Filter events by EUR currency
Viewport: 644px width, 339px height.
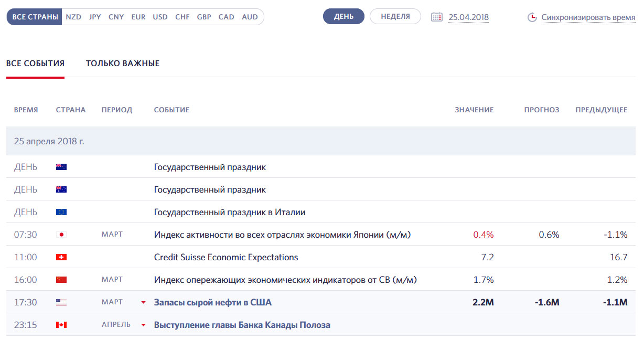pos(138,17)
